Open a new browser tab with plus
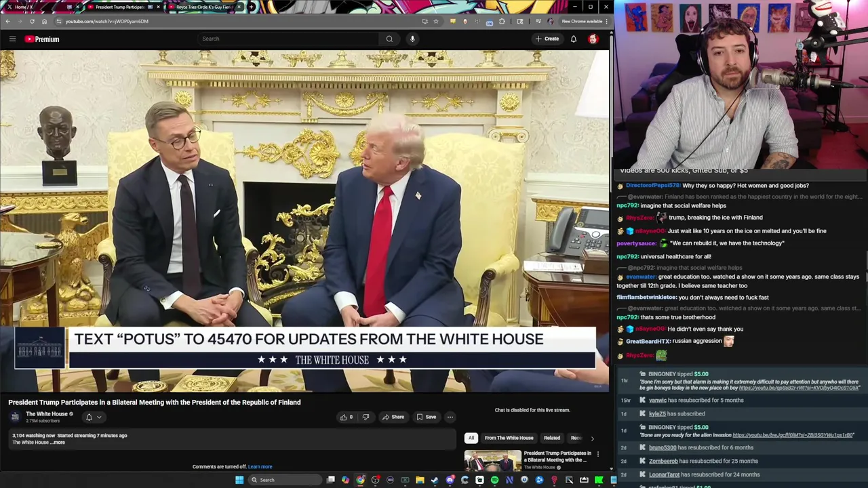 (252, 7)
